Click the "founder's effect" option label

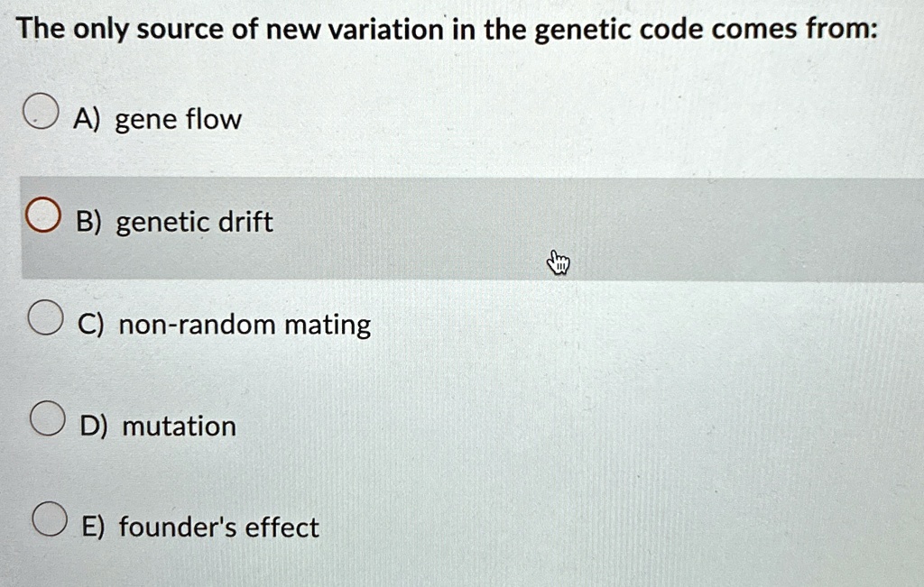tap(218, 527)
